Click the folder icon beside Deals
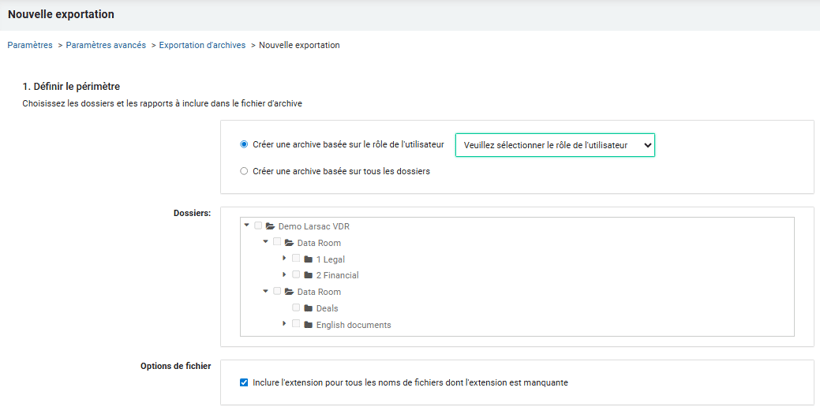 click(308, 308)
